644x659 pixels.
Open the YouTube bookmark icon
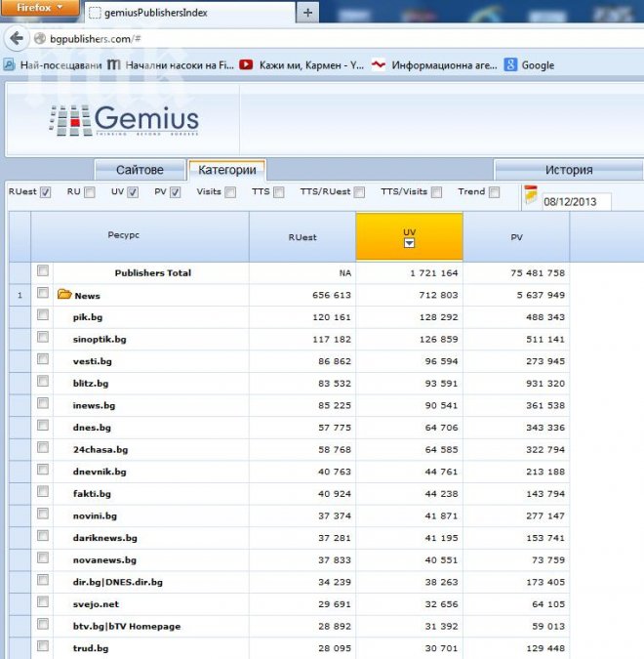[x=246, y=64]
